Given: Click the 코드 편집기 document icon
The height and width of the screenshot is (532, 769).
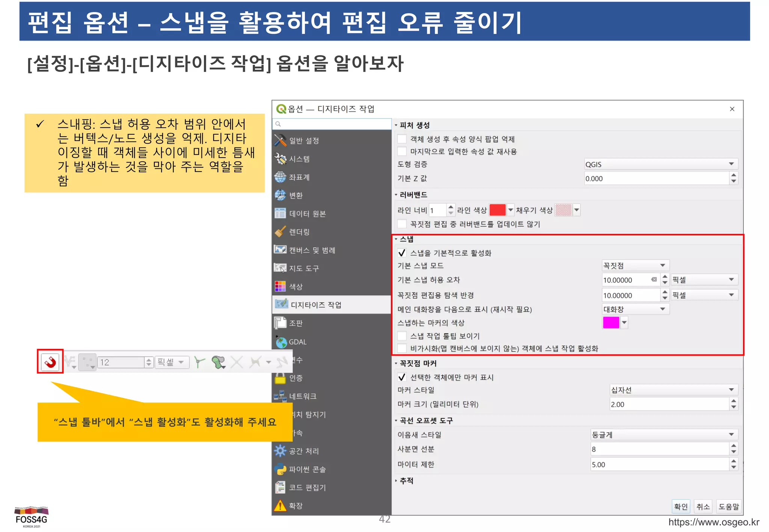Looking at the screenshot, I should pos(280,487).
